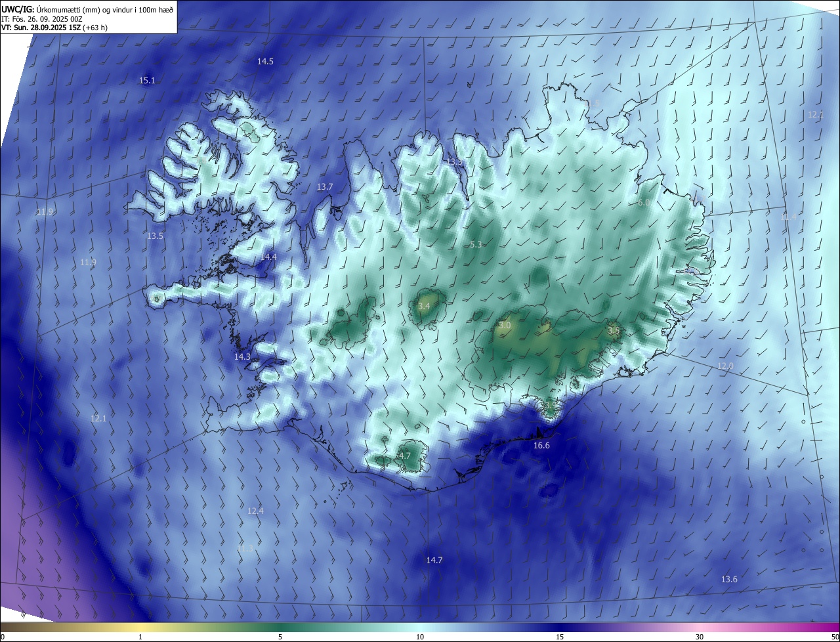This screenshot has width=840, height=642.
Task: Click the colorbar tick label '30'
Action: click(x=700, y=637)
